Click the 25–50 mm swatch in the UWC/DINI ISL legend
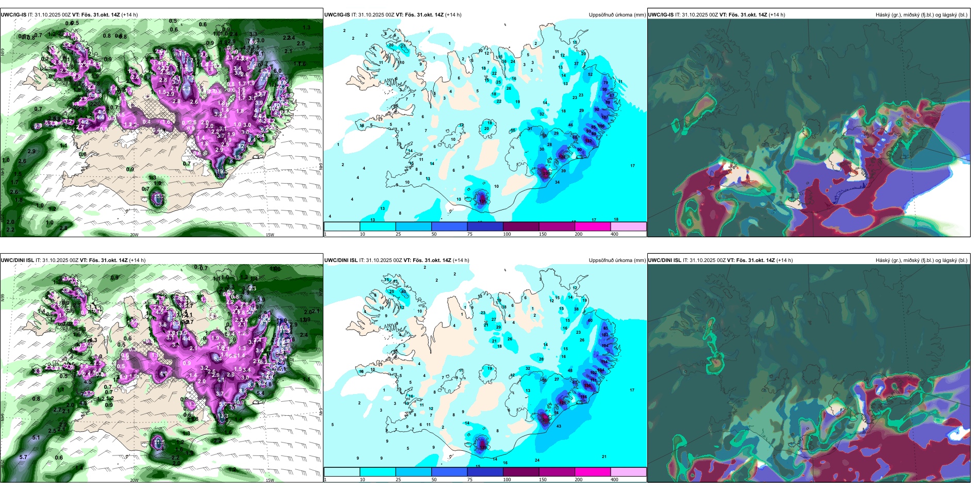 point(414,472)
